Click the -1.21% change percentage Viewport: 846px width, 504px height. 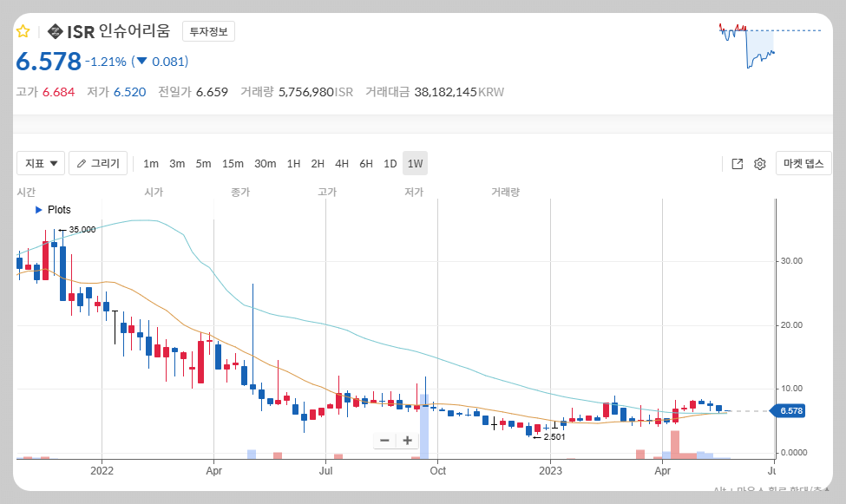106,62
